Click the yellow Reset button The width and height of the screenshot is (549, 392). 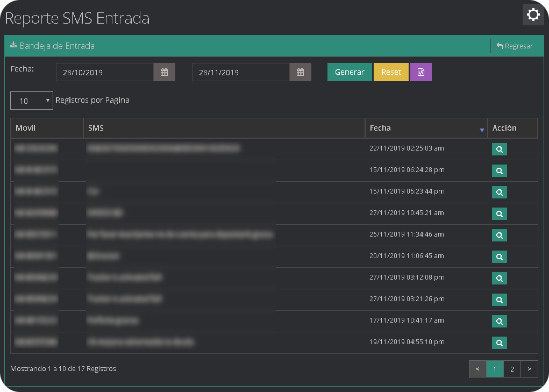391,73
